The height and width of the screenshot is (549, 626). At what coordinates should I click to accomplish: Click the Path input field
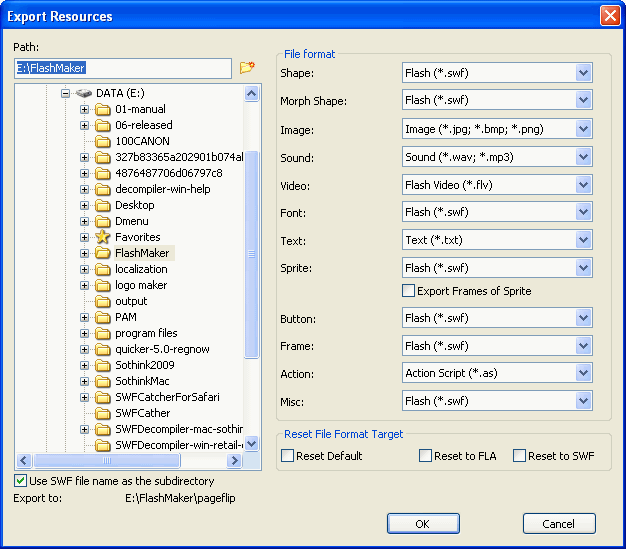pyautogui.click(x=123, y=68)
